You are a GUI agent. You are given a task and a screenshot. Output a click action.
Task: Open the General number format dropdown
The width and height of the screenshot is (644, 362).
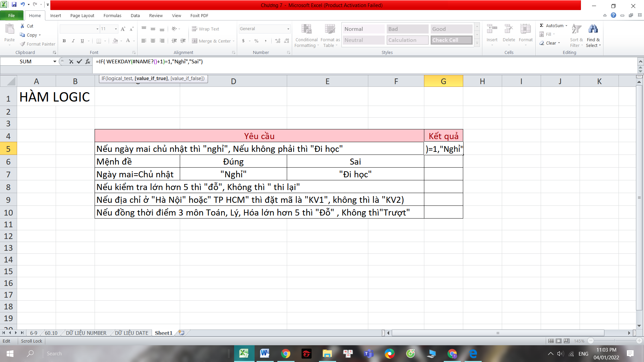pyautogui.click(x=288, y=29)
